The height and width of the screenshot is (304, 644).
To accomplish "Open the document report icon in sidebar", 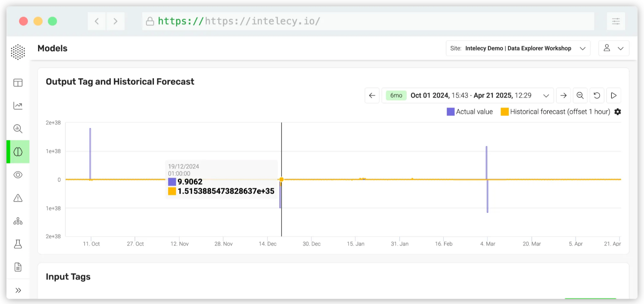I will 18,267.
